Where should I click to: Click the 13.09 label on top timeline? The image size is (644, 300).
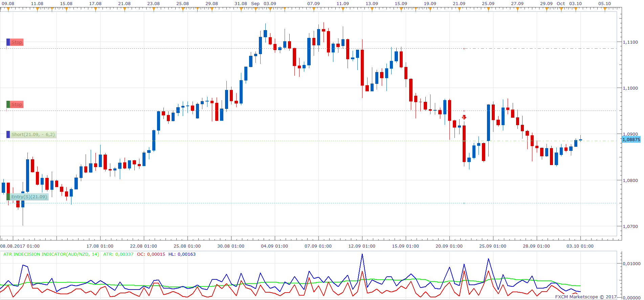(x=372, y=4)
